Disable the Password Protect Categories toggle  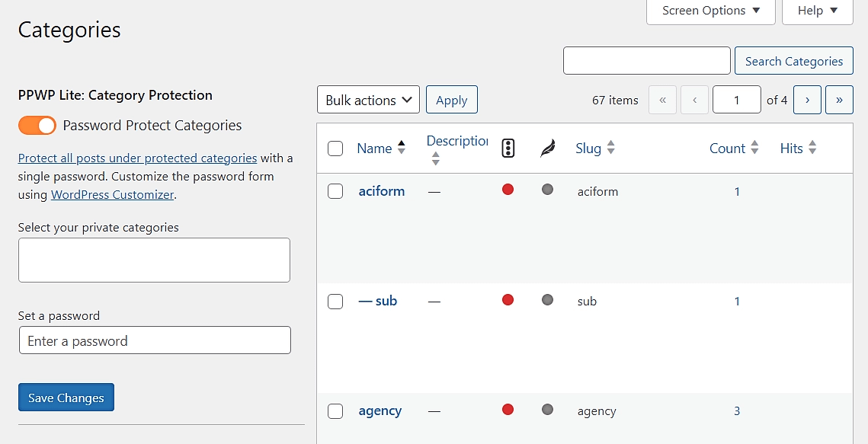click(37, 124)
